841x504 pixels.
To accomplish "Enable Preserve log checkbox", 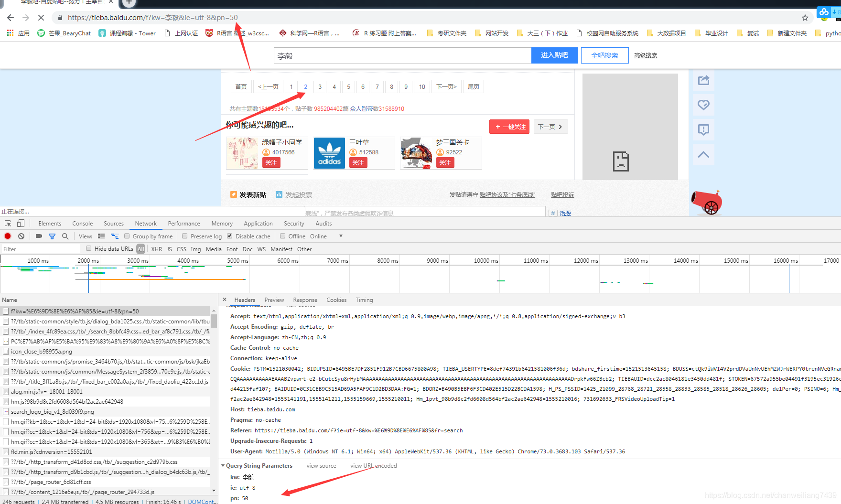I will click(185, 236).
